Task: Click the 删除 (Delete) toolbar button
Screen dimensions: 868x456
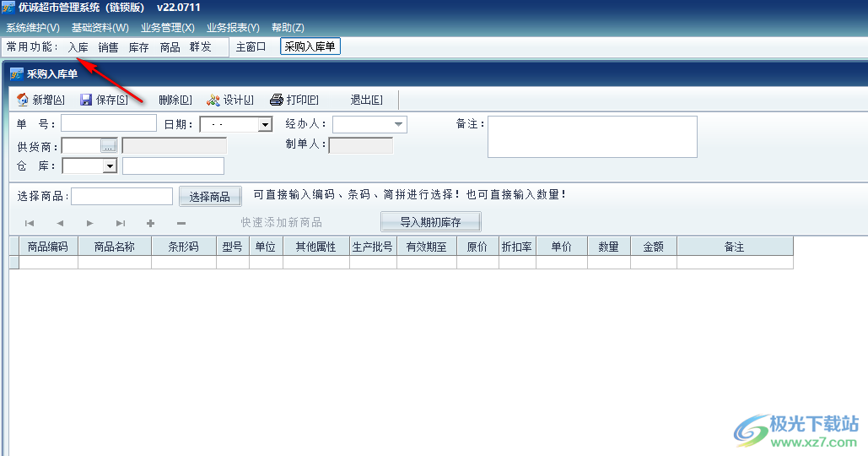Action: click(175, 100)
